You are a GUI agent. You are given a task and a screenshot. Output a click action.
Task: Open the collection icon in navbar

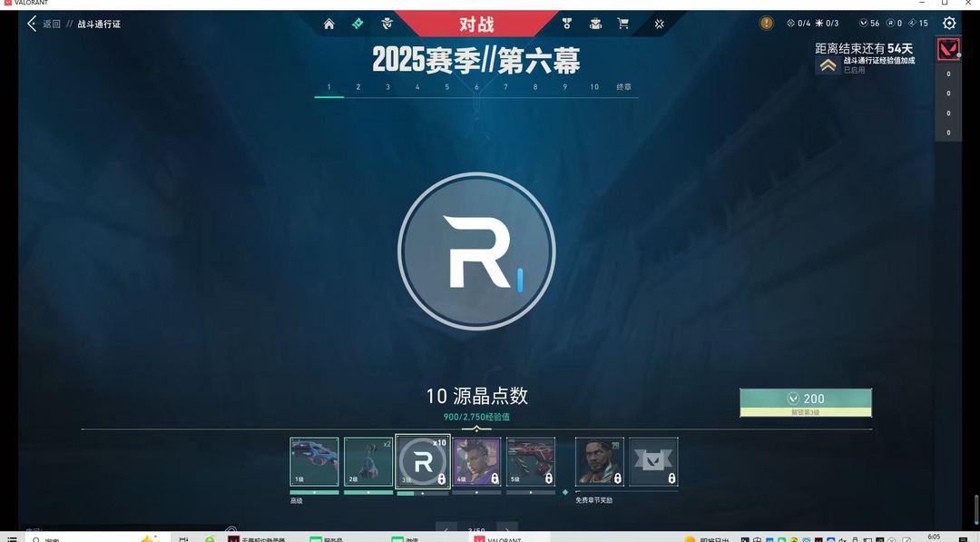pyautogui.click(x=595, y=24)
